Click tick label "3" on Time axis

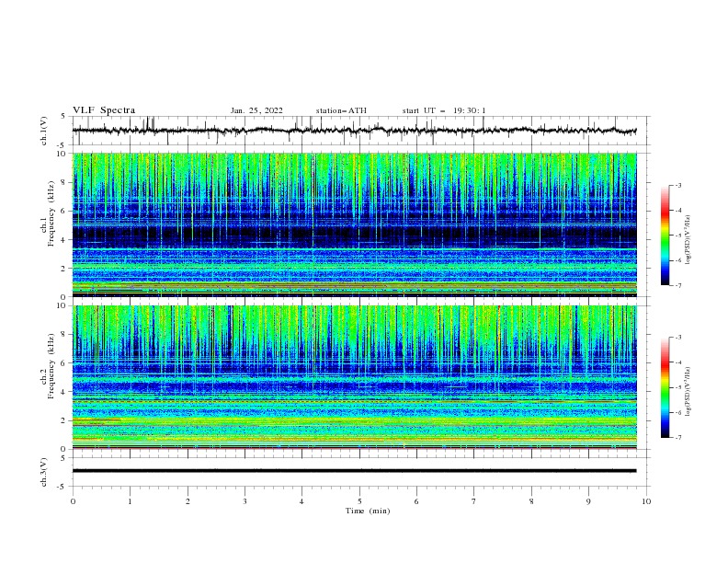(245, 501)
